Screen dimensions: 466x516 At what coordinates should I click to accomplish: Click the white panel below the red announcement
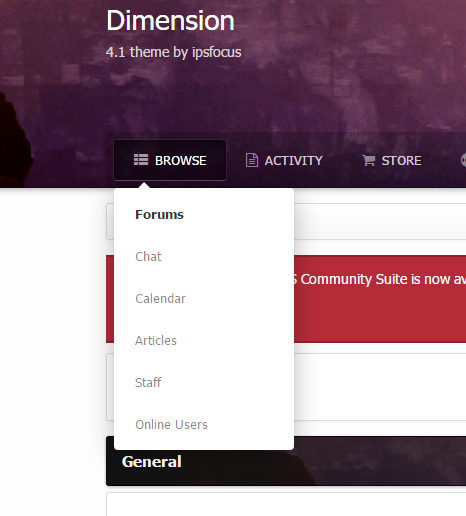380,387
